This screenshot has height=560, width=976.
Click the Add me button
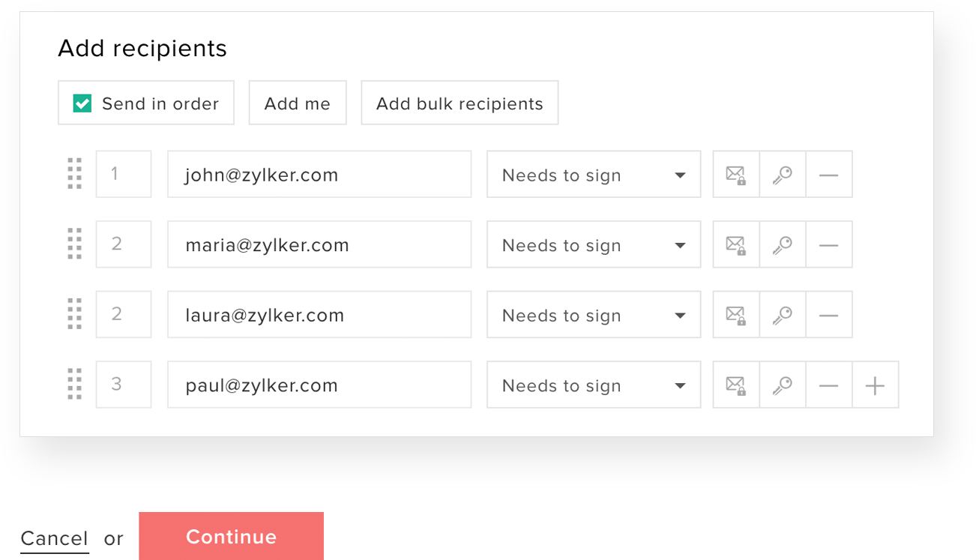click(298, 103)
